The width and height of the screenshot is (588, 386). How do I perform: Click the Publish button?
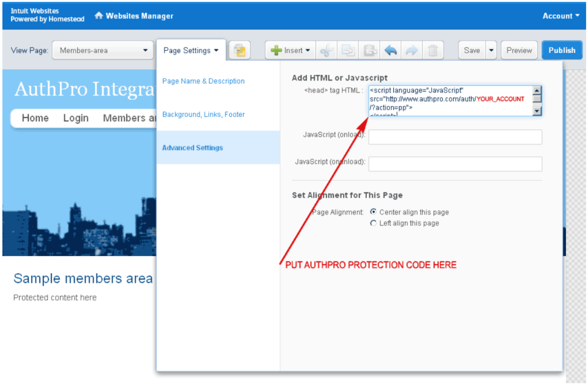tap(562, 50)
